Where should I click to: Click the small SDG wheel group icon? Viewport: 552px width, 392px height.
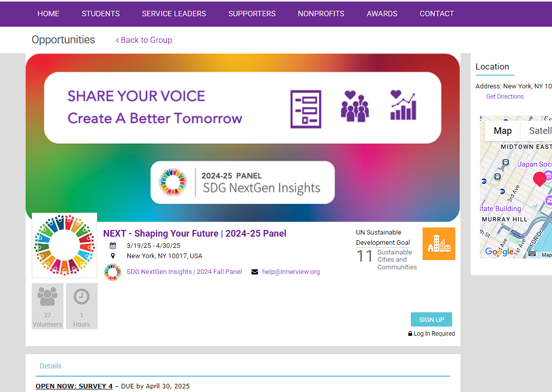(113, 272)
